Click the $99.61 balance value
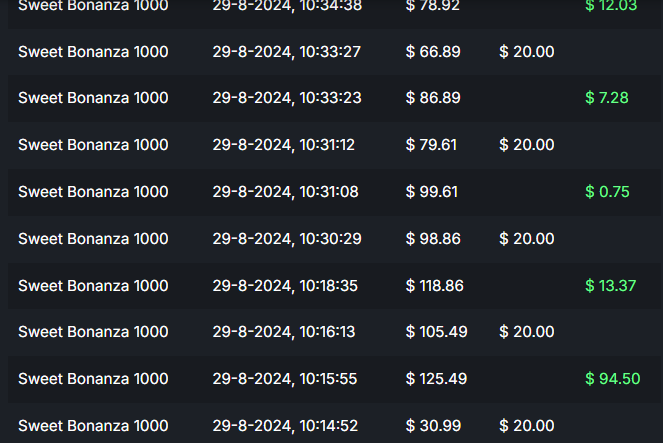The height and width of the screenshot is (443, 663). (432, 192)
